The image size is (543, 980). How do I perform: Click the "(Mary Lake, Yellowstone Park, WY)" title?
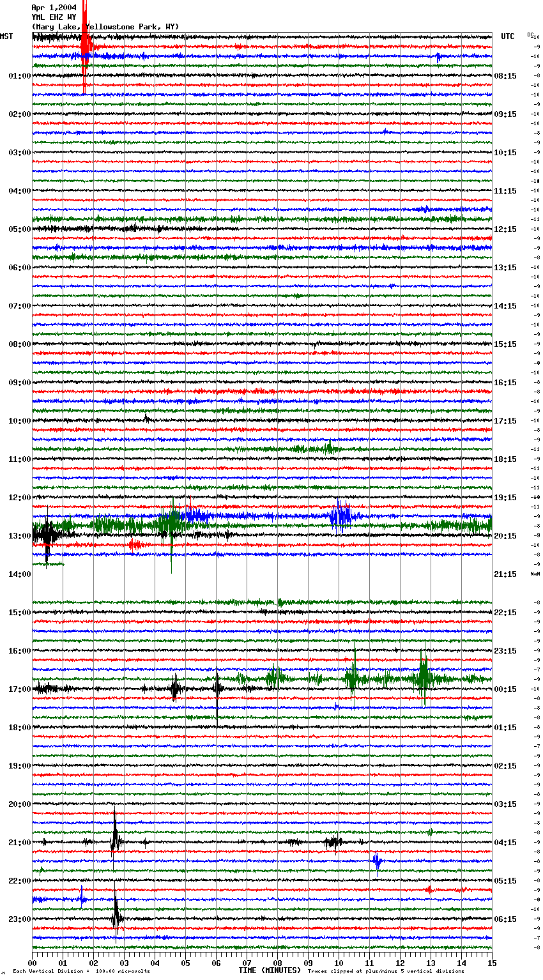coord(105,27)
